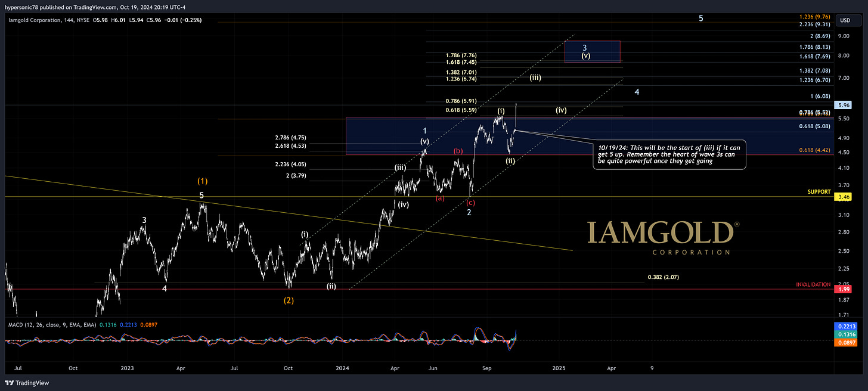Screen dimensions: 868x391
Task: Select the orange (1) wave label
Action: tap(202, 181)
